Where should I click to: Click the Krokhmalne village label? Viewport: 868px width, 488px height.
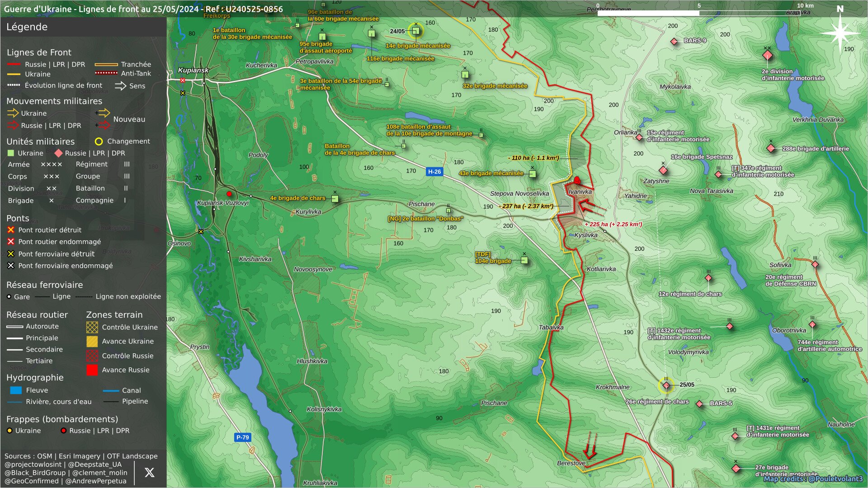(613, 387)
